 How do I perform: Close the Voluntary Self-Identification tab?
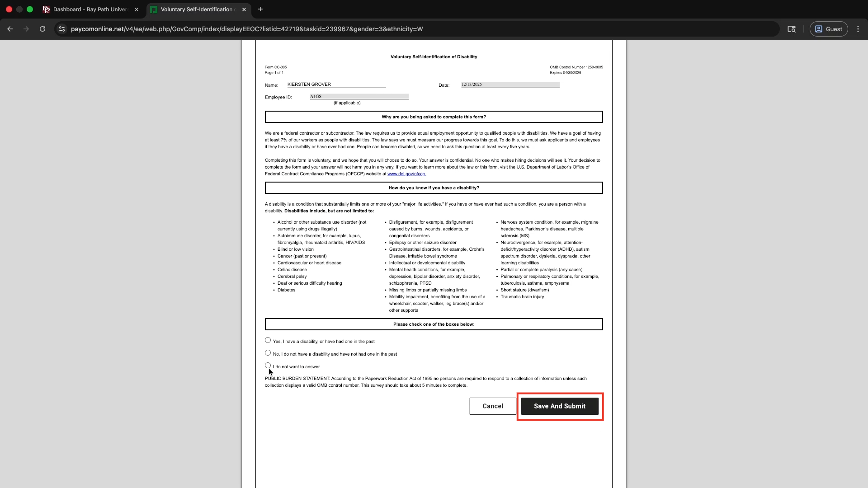click(x=244, y=9)
